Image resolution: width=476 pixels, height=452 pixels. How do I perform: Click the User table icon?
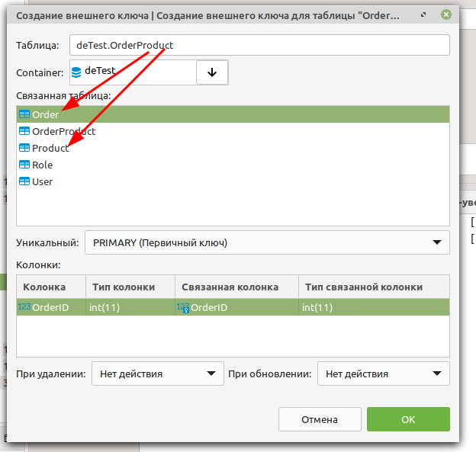pos(24,182)
